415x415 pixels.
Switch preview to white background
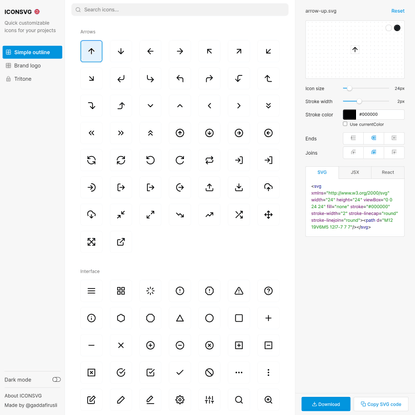389,28
